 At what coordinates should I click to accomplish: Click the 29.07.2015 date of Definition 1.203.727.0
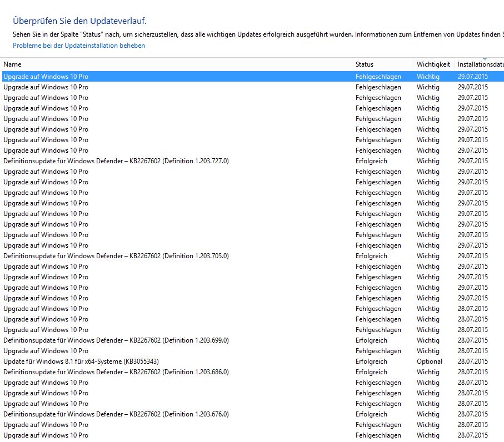[x=473, y=161]
